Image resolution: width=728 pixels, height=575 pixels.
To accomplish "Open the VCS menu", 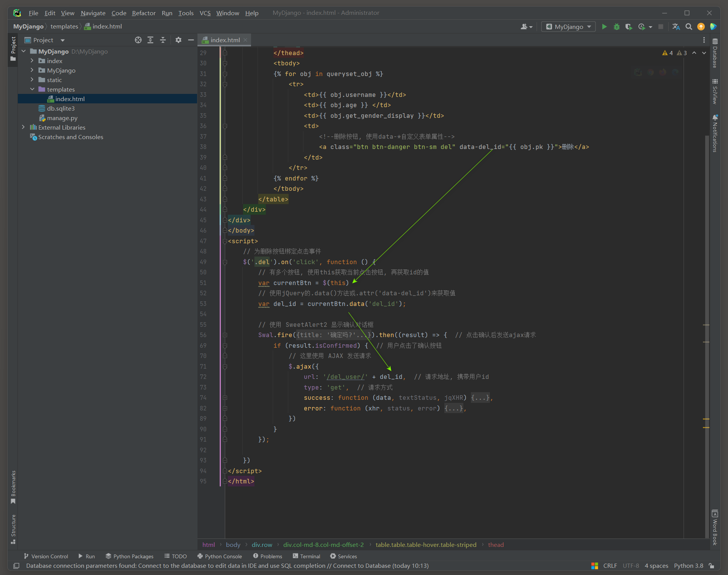I will tap(205, 13).
